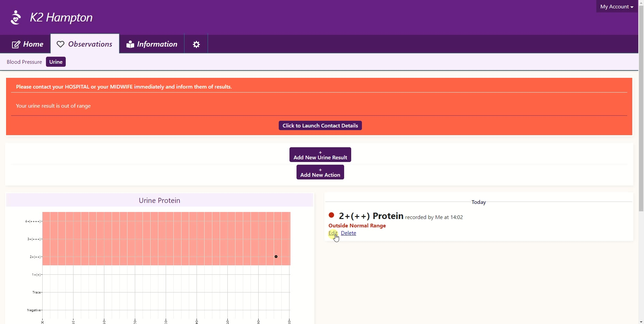Click to Launch Contact Details
Image resolution: width=644 pixels, height=324 pixels.
(320, 126)
